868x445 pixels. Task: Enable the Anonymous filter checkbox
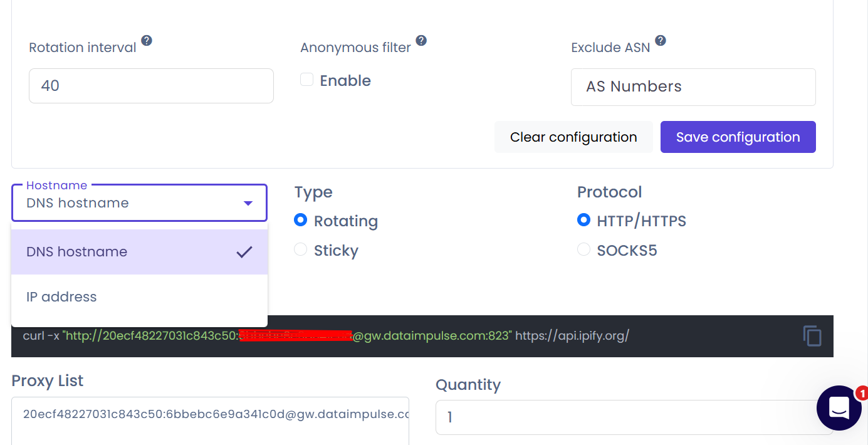pyautogui.click(x=306, y=80)
